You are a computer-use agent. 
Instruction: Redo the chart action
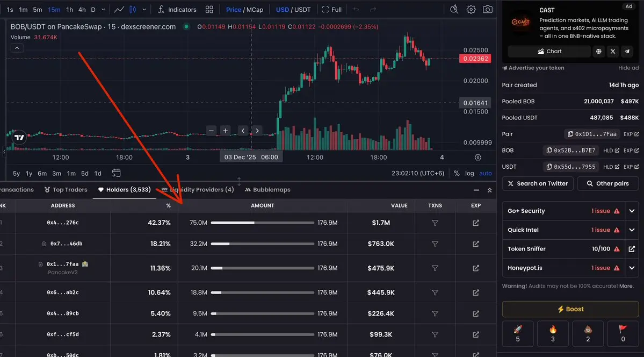[x=373, y=10]
